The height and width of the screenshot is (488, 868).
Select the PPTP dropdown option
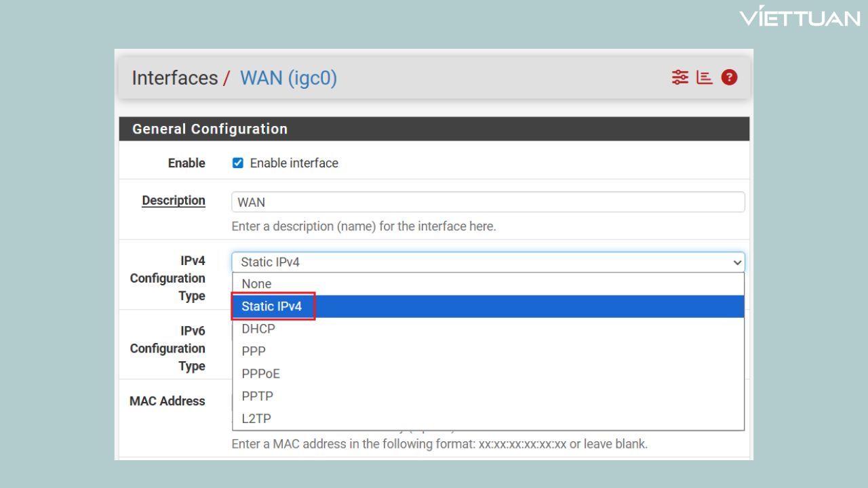pyautogui.click(x=257, y=396)
